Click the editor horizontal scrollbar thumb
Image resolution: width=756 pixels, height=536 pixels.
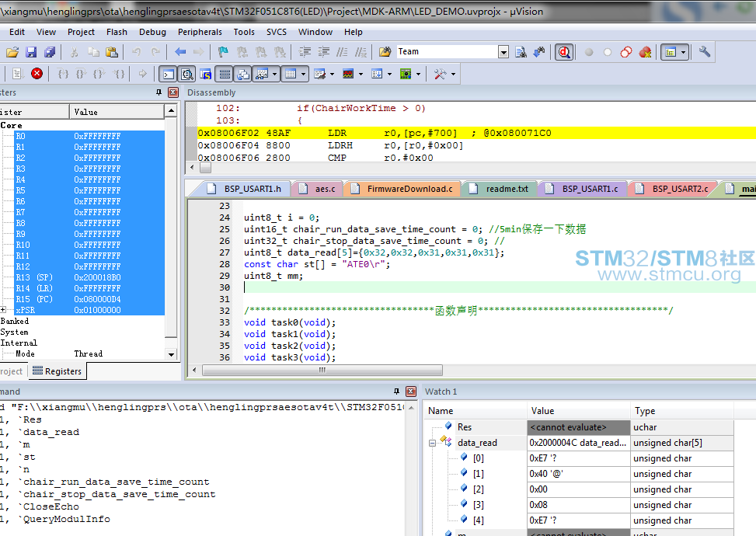pos(322,371)
